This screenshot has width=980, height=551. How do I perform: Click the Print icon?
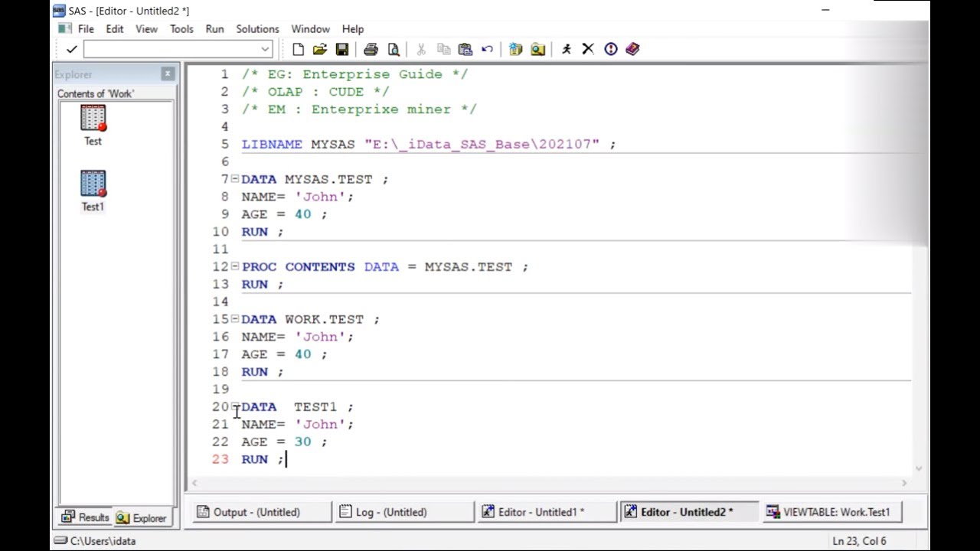pyautogui.click(x=371, y=49)
